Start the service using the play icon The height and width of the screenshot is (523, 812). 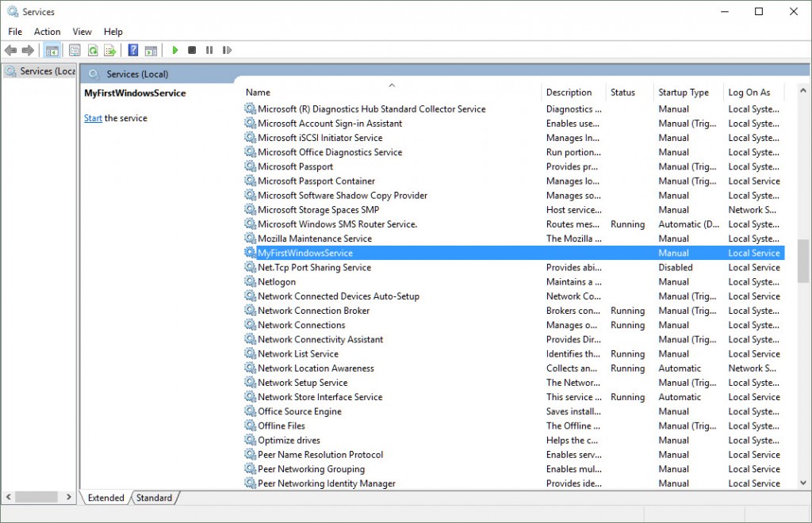coord(174,50)
